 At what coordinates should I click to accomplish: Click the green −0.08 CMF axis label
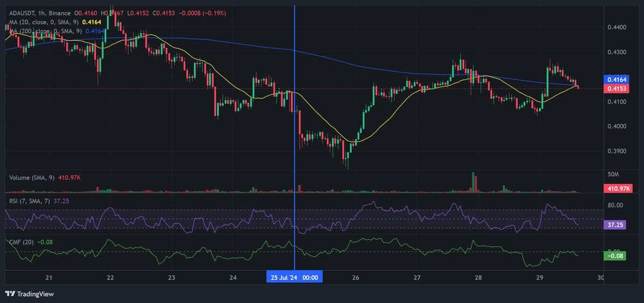(x=616, y=256)
